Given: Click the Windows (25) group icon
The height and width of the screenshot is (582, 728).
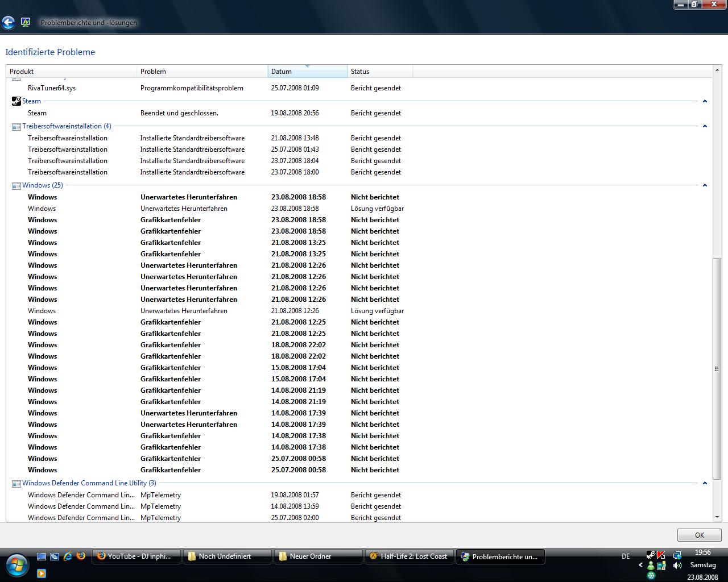Looking at the screenshot, I should 16,185.
